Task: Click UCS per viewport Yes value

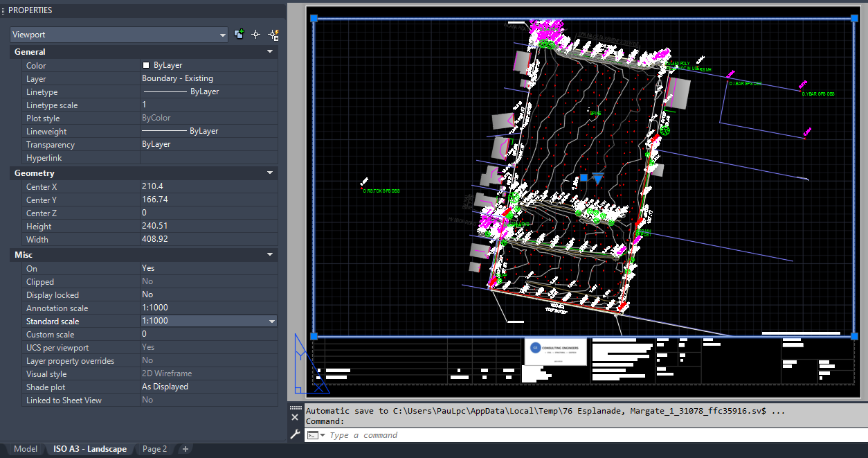Action: click(x=209, y=347)
